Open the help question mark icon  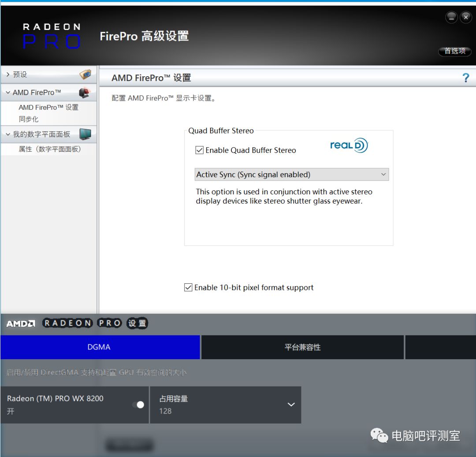tap(466, 78)
